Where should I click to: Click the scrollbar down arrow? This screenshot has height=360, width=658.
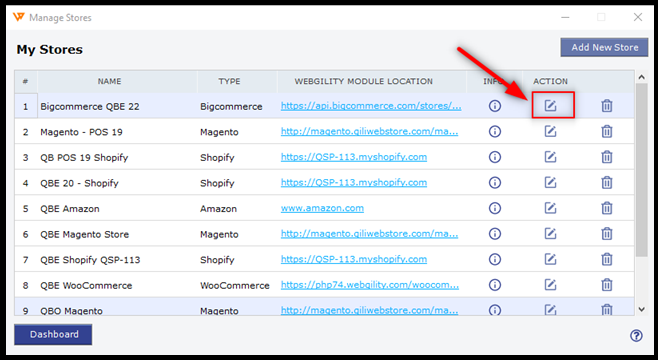pyautogui.click(x=641, y=310)
